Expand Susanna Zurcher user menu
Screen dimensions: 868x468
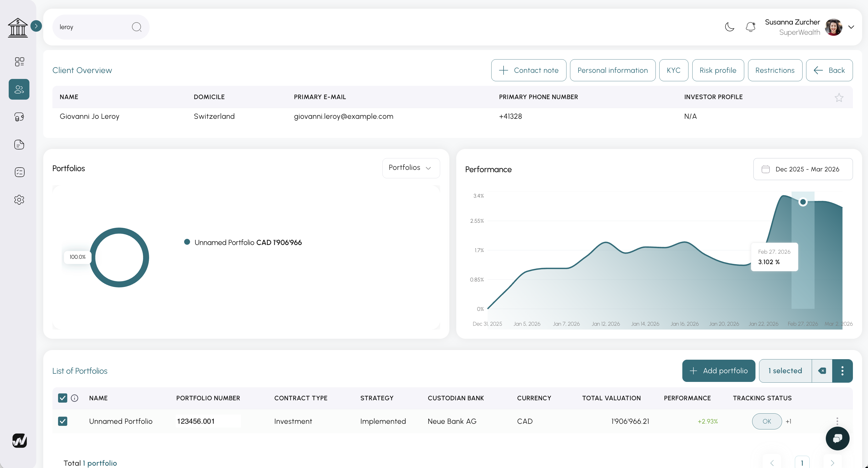pos(851,27)
